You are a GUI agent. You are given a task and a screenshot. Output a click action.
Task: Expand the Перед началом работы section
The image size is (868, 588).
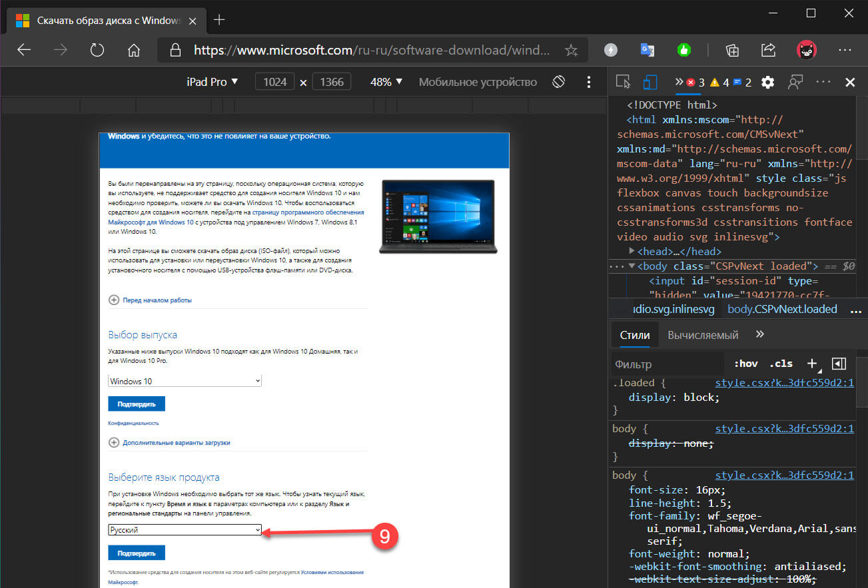pos(151,300)
